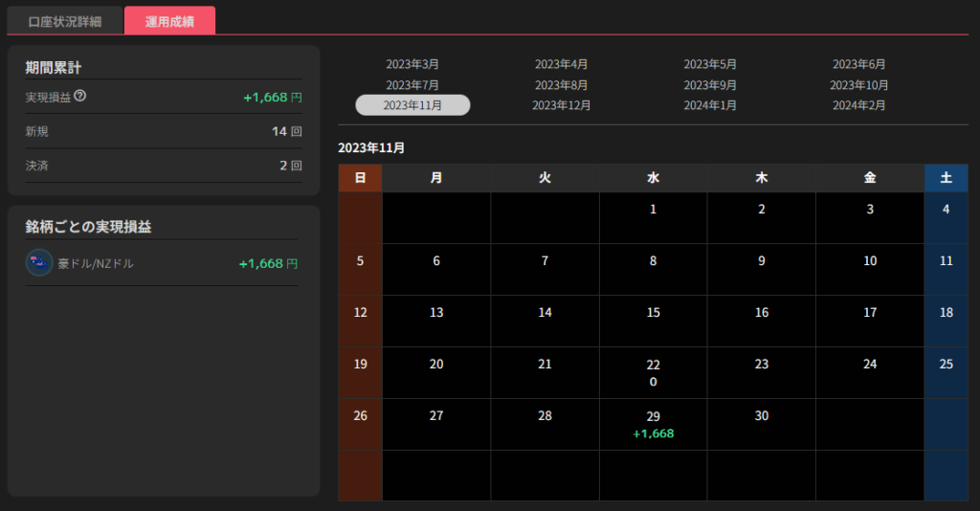The width and height of the screenshot is (980, 511).
Task: Click calendar day 8
Action: coord(653,270)
